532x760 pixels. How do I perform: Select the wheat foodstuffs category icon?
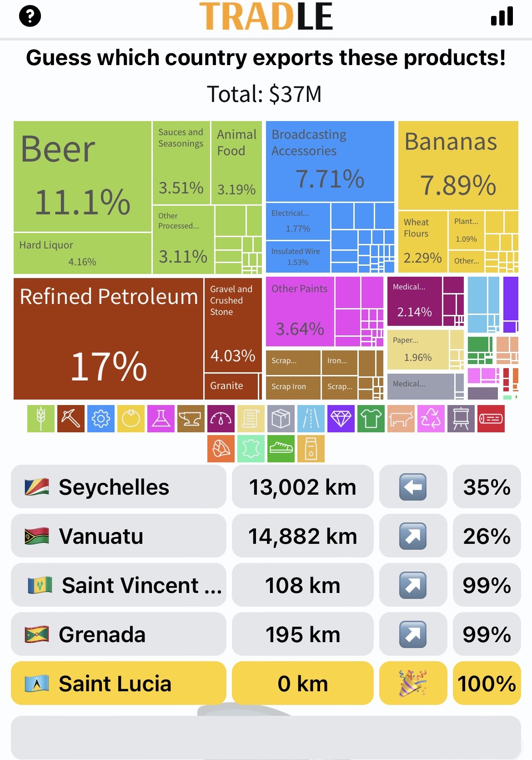click(x=41, y=418)
